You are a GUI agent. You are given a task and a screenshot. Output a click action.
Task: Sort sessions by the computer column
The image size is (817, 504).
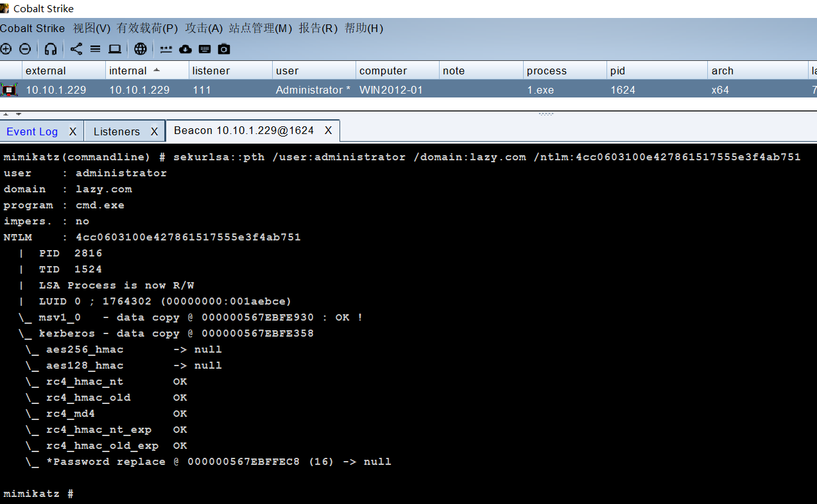click(x=398, y=71)
